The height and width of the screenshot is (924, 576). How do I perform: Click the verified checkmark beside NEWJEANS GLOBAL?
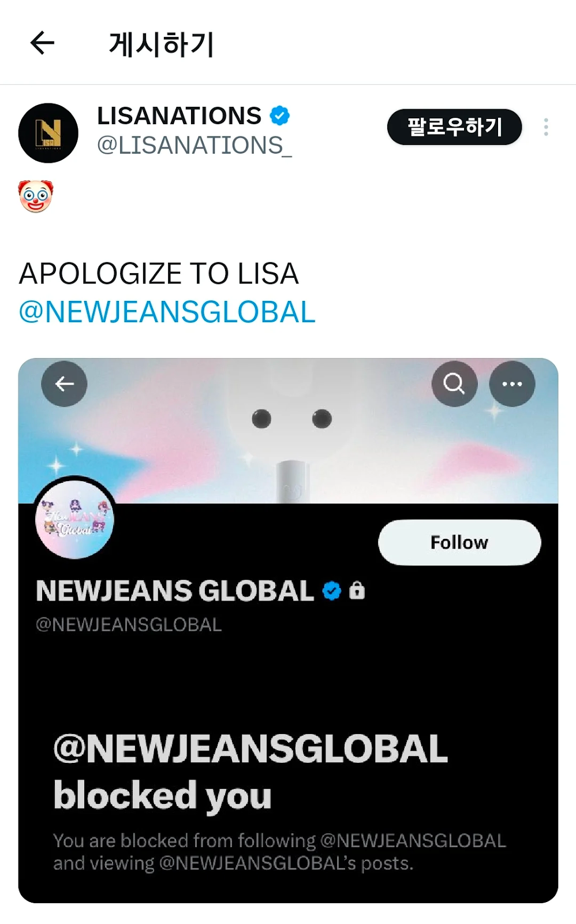pos(331,591)
